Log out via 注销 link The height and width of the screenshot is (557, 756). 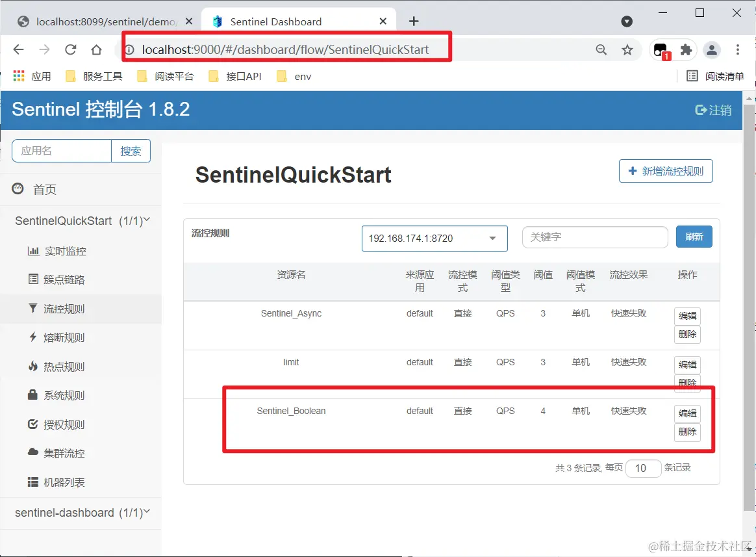pyautogui.click(x=714, y=110)
